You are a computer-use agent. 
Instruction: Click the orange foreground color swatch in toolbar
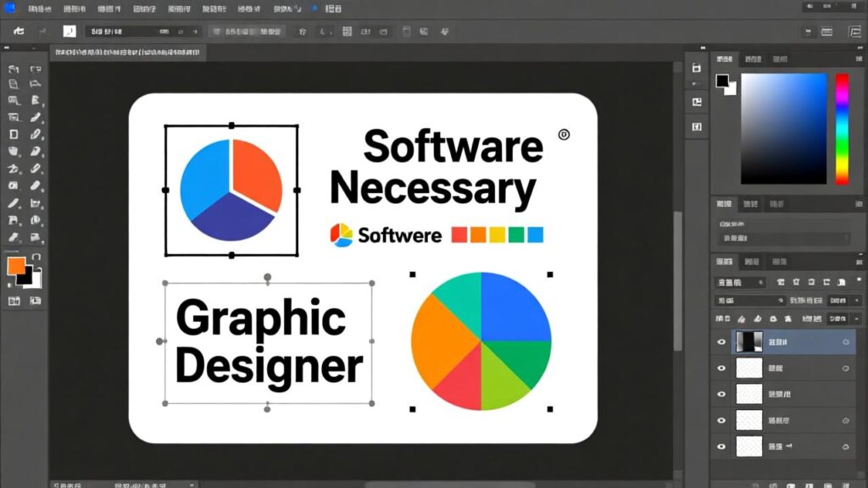point(16,266)
